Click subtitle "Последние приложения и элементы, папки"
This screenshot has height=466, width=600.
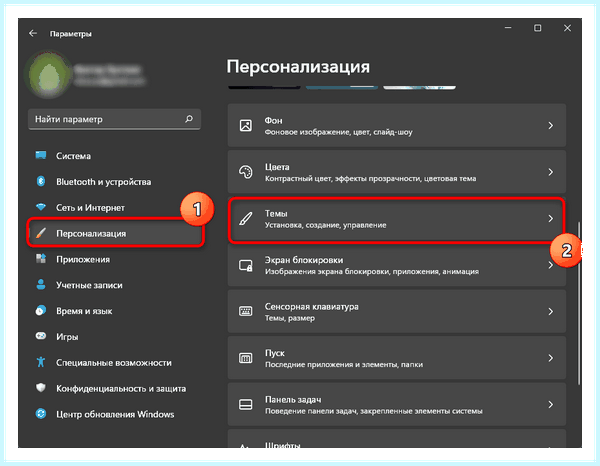(344, 365)
